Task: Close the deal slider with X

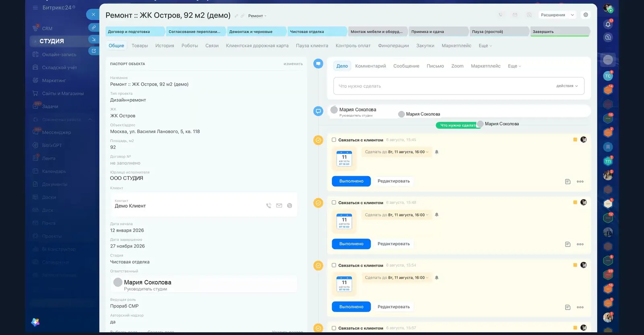Action: click(x=93, y=14)
